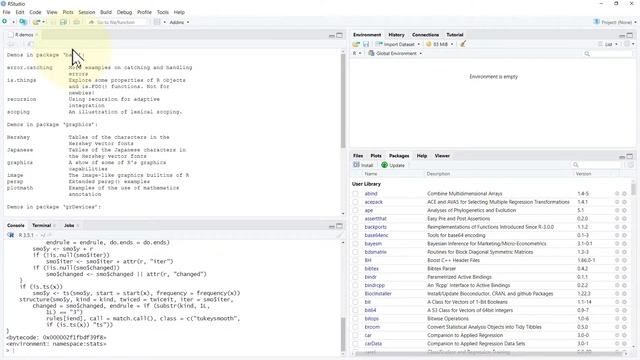Click the Load Workspace icon in Environment pane

[x=356, y=44]
